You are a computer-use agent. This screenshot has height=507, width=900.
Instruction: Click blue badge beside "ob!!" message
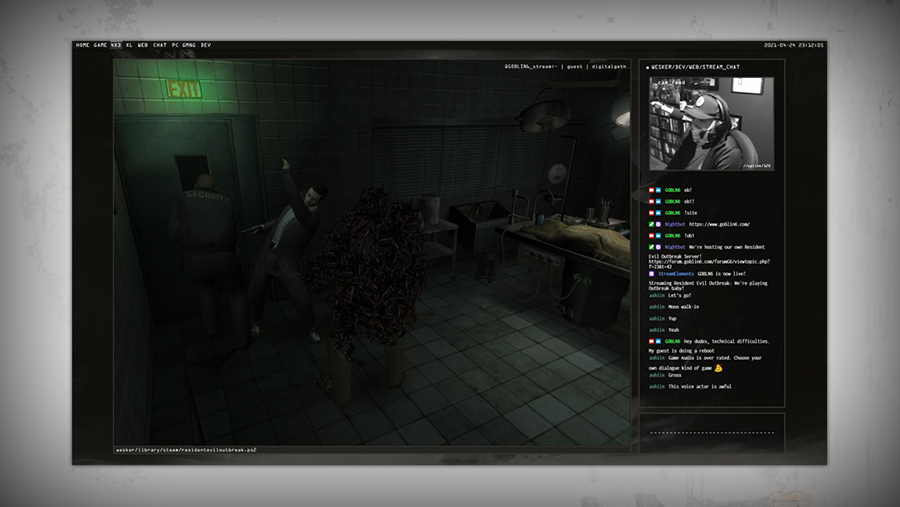[658, 202]
